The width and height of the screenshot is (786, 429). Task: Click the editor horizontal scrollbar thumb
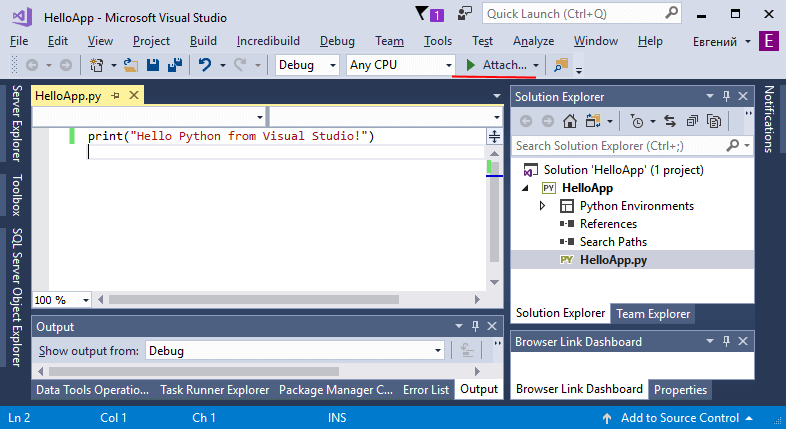coord(254,300)
